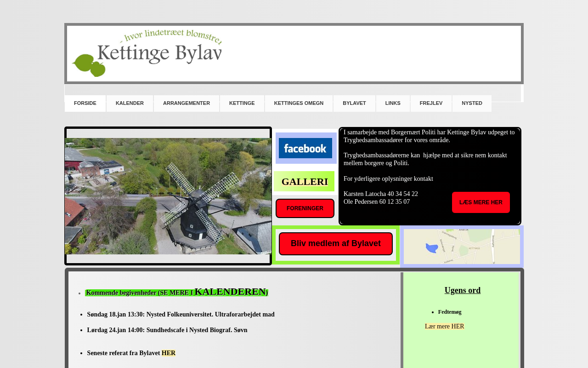Open the Kettinge map thumbnail

[x=462, y=247]
